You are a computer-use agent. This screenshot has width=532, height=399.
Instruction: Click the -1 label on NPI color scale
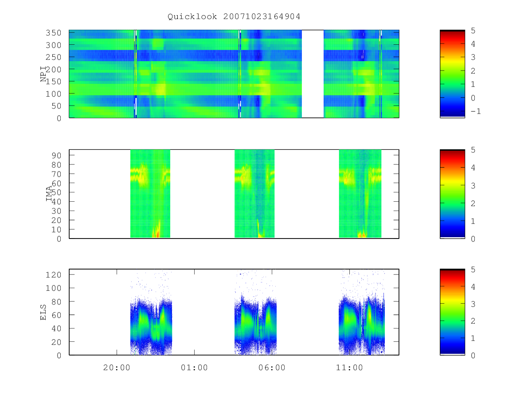(475, 111)
